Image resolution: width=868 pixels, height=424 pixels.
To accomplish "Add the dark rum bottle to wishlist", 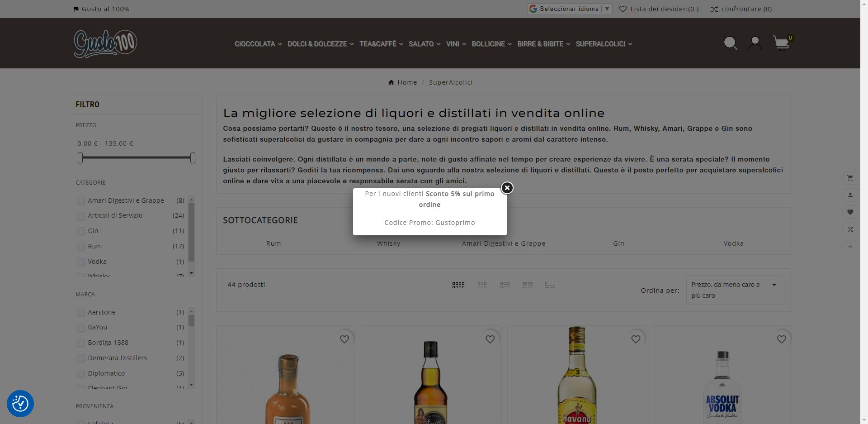I will (x=490, y=339).
